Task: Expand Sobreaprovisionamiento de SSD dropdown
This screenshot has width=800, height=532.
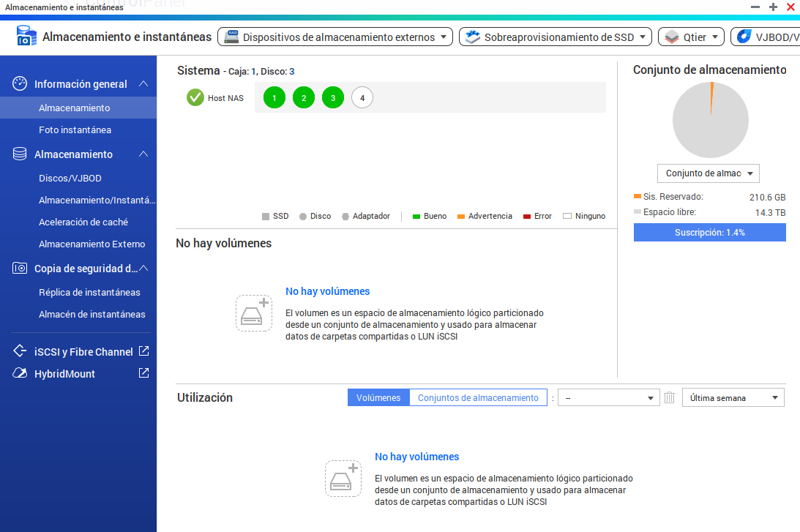Action: (556, 37)
